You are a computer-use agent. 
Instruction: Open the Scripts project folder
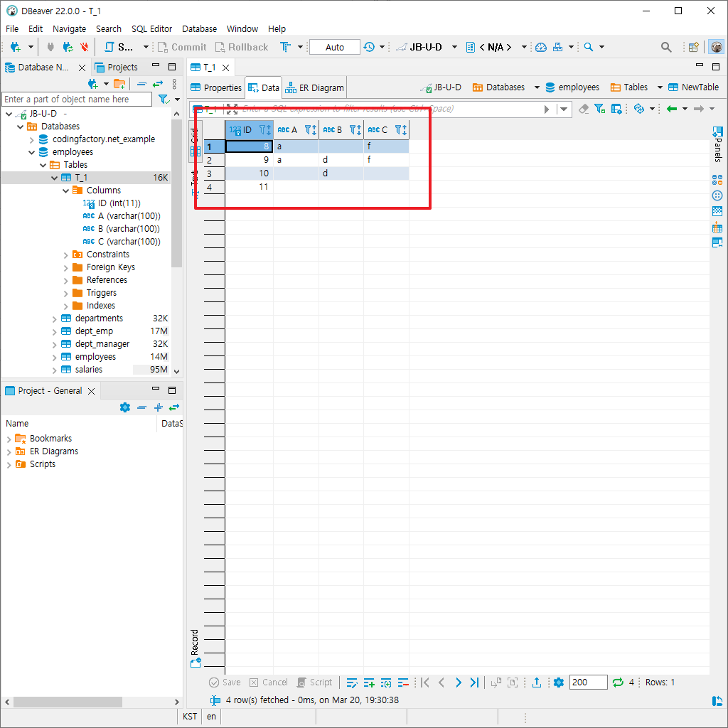coord(42,464)
